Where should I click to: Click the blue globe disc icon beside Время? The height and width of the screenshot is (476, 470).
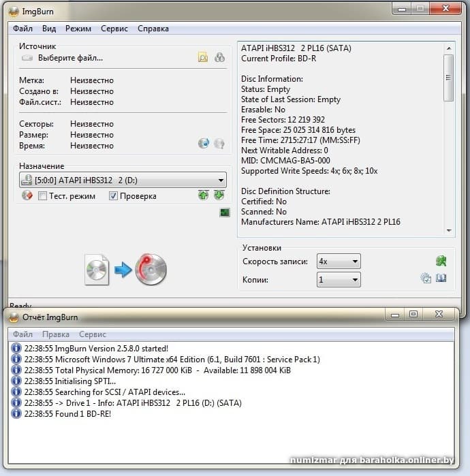pos(204,143)
